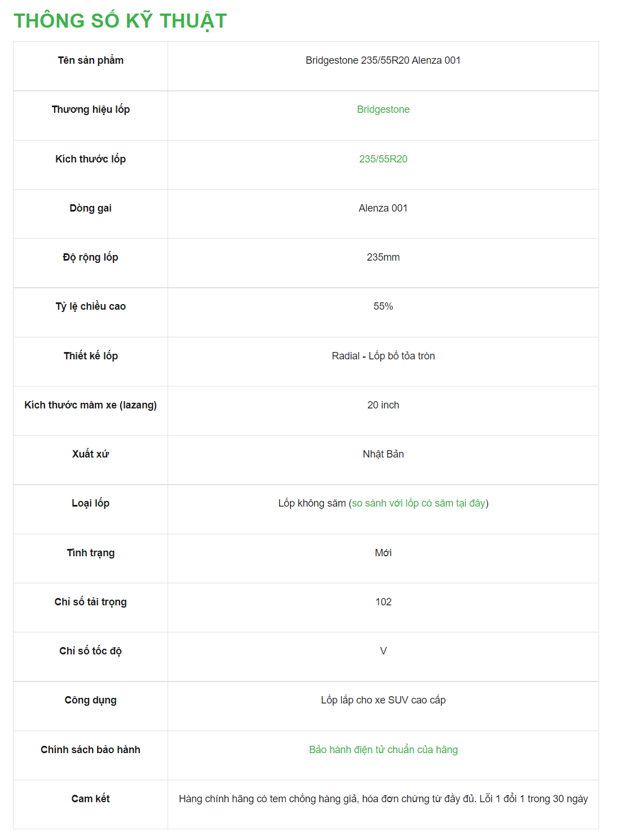Select the Kích thước mâm xe (lazang) label
629x840 pixels.
(x=91, y=405)
